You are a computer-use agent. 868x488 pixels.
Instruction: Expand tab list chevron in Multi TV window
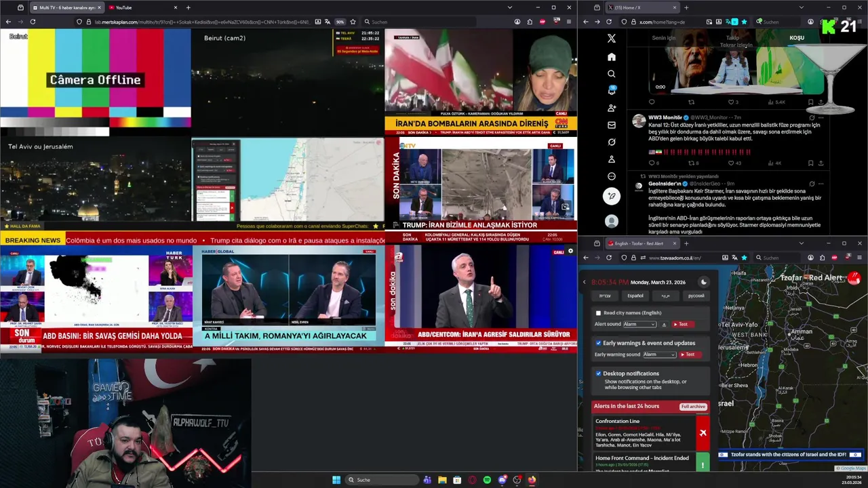[510, 7]
